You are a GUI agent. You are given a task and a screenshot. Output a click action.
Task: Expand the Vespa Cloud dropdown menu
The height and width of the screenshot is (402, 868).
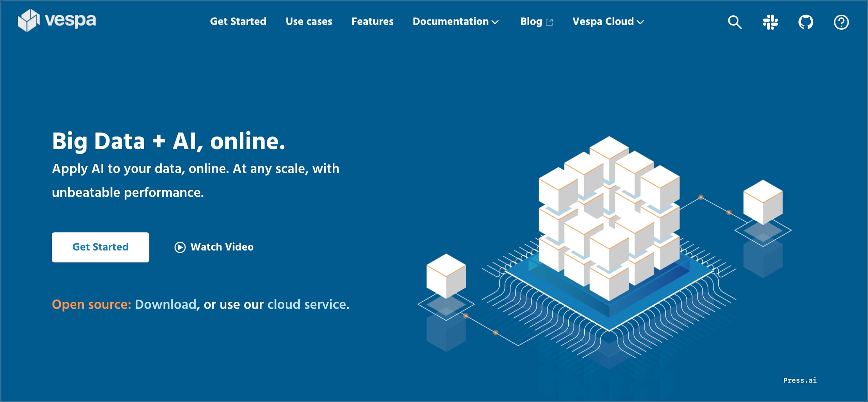tap(608, 21)
